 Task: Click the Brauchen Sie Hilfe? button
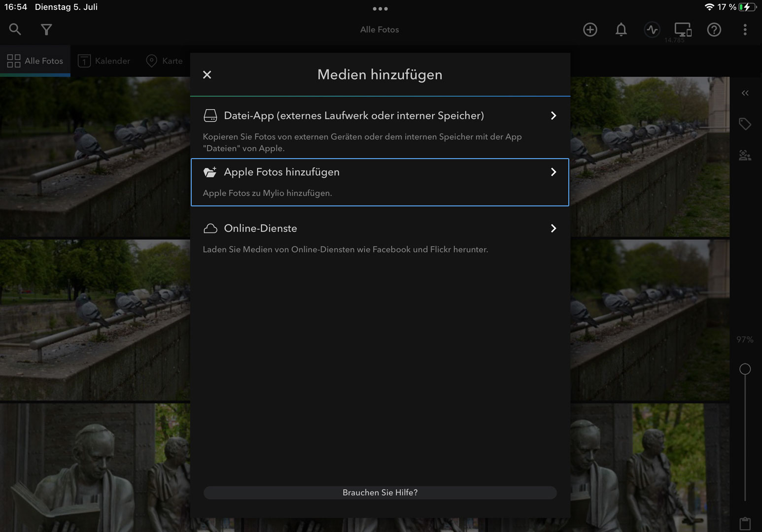(x=380, y=493)
